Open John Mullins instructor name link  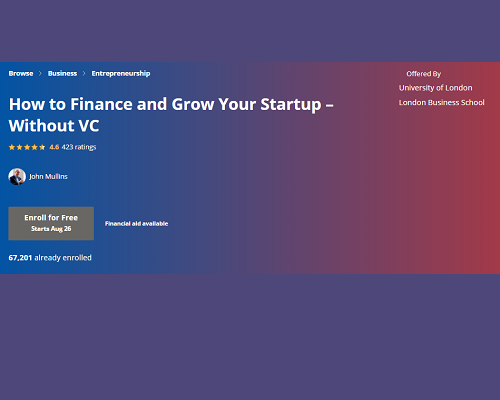point(48,176)
